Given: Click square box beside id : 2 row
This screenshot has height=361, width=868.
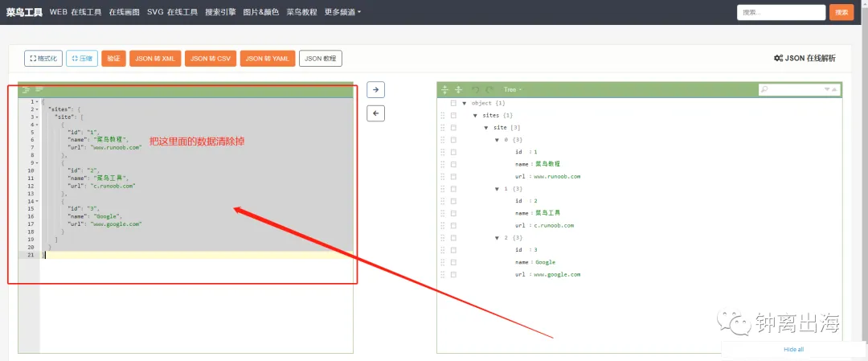Looking at the screenshot, I should click(453, 201).
